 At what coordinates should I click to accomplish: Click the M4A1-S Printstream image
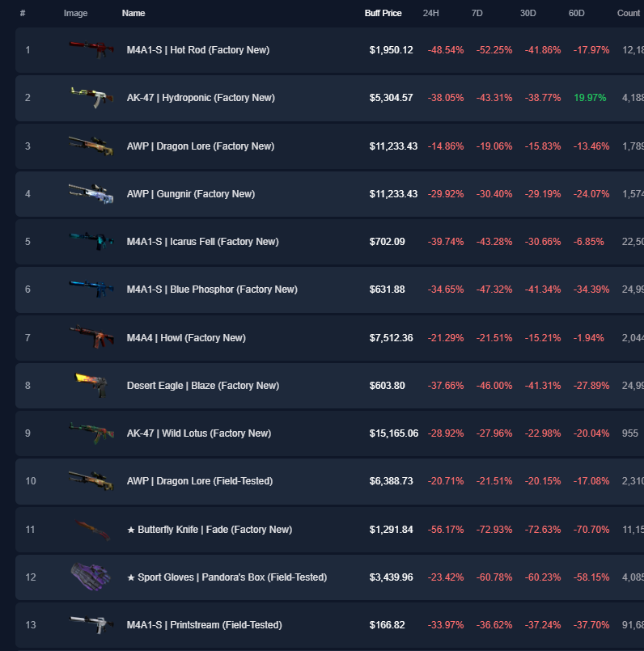pos(91,625)
